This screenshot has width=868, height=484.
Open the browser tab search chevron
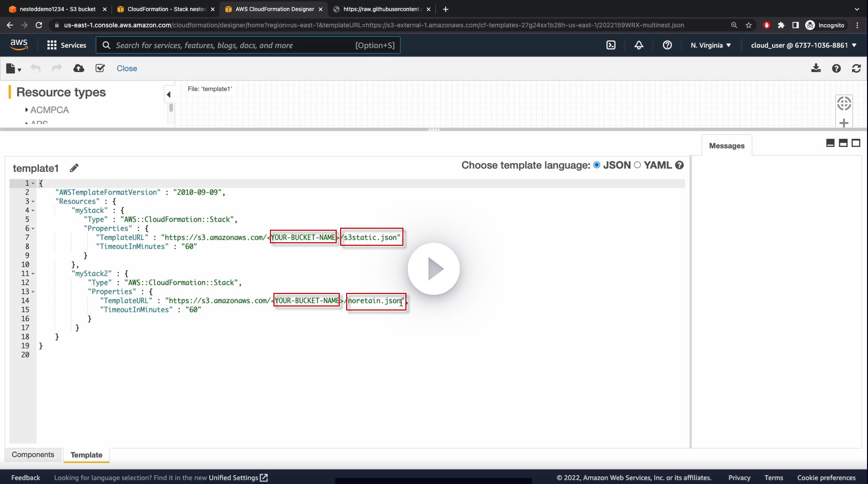(857, 9)
